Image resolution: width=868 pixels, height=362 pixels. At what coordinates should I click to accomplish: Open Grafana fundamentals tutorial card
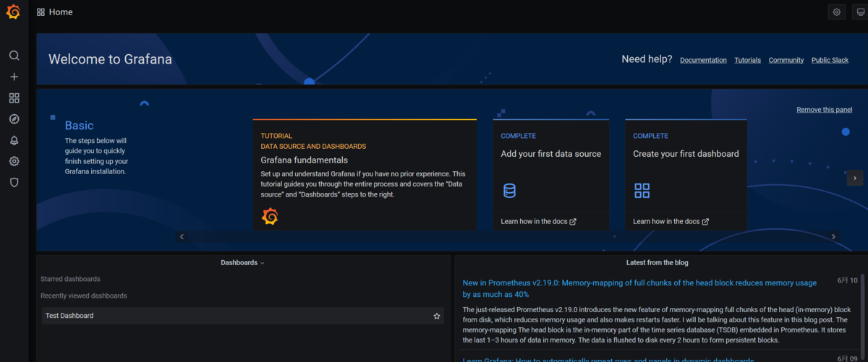[x=365, y=175]
